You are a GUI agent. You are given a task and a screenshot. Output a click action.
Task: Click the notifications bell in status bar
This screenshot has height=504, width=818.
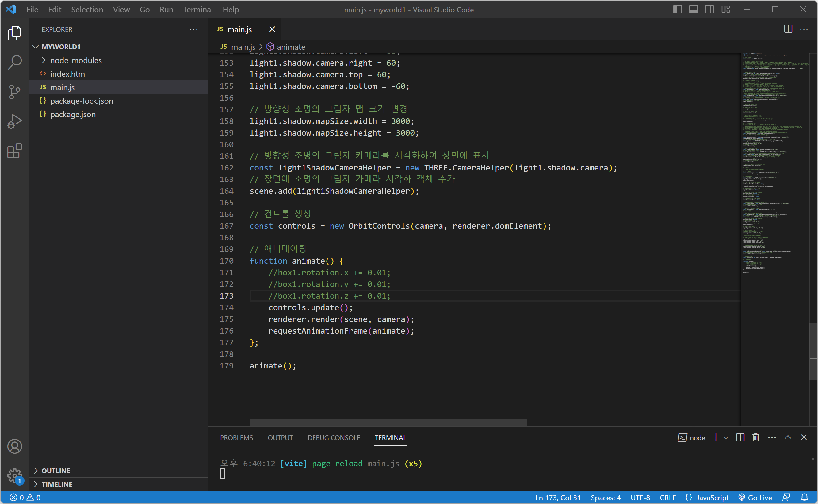(x=804, y=497)
